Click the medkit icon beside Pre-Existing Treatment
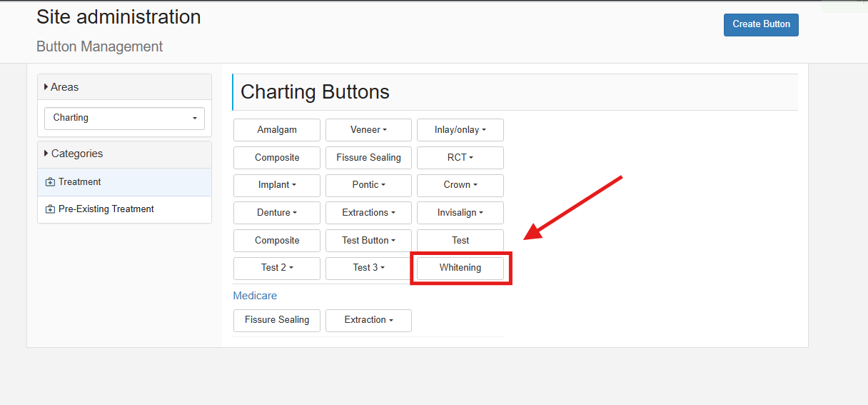This screenshot has height=405, width=868. [x=50, y=209]
